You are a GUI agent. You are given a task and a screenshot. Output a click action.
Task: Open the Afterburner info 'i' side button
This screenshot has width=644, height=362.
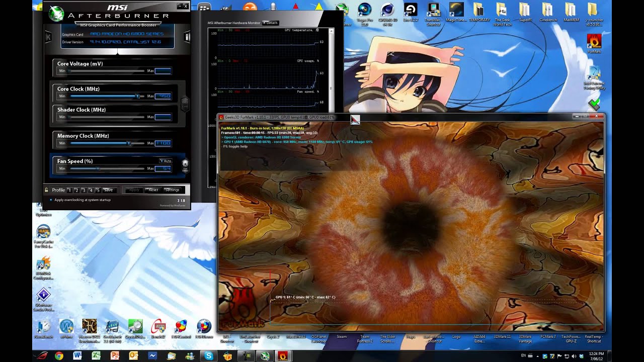(x=187, y=37)
